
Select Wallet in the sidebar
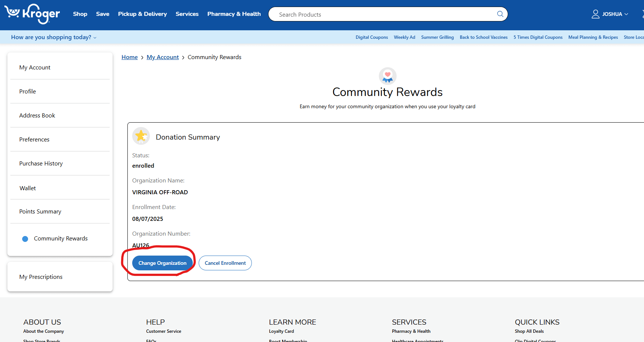[60, 188]
